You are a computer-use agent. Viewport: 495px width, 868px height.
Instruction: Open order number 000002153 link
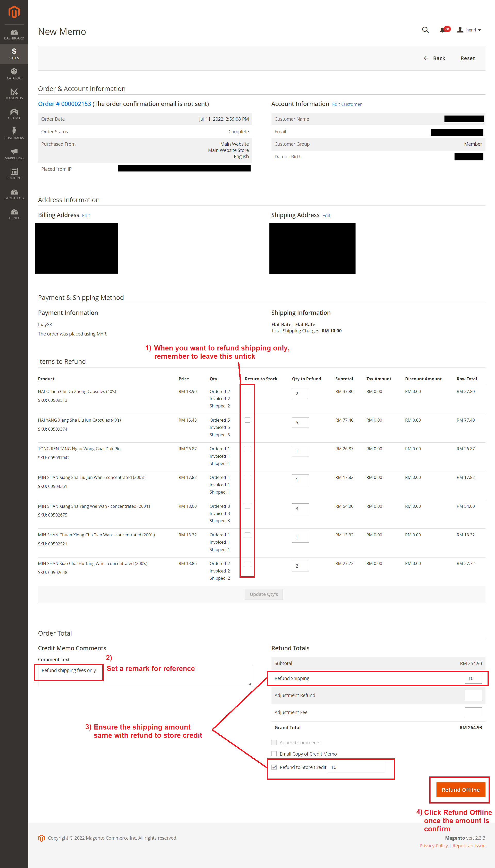(x=65, y=104)
